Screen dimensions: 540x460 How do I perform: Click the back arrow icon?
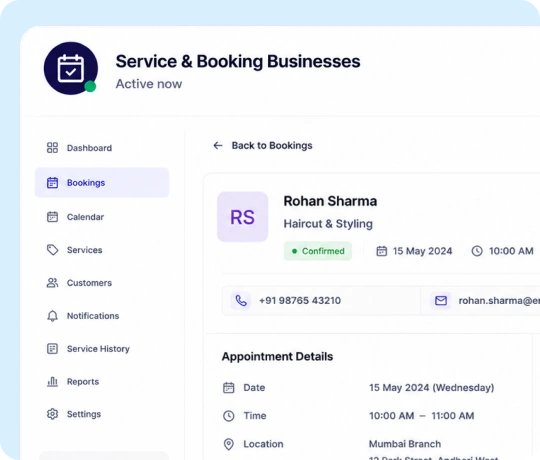click(x=218, y=146)
